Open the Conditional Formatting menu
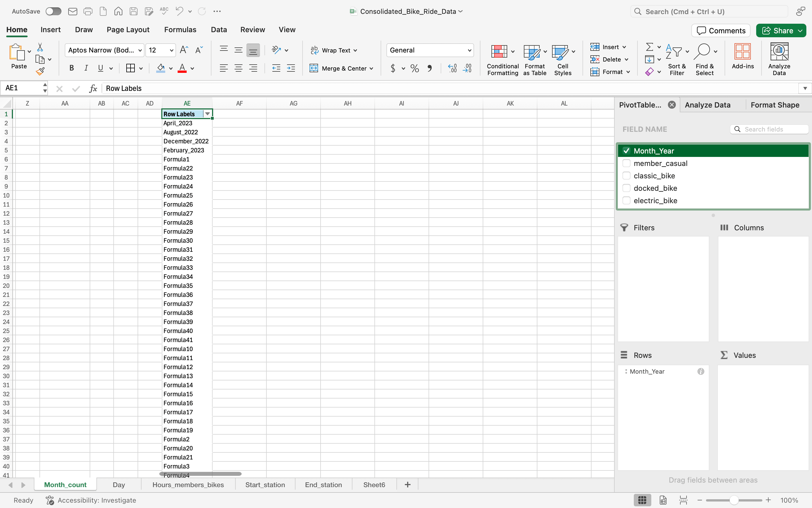The image size is (812, 508). [x=503, y=60]
